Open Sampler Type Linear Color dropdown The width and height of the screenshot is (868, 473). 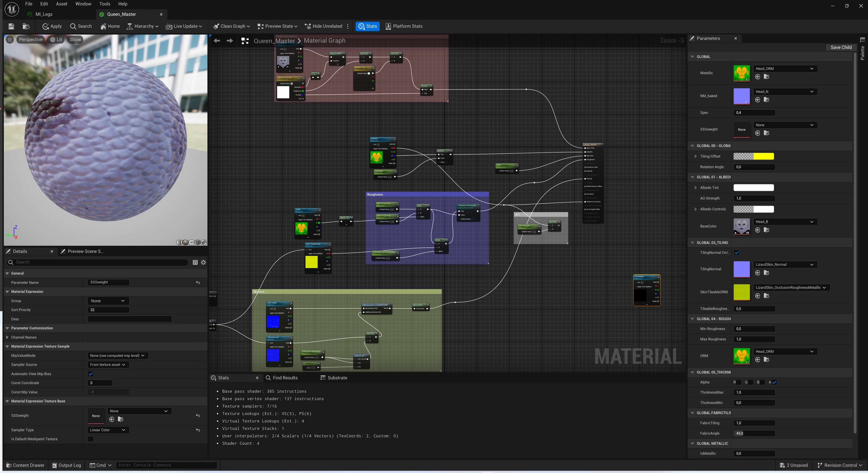[x=108, y=430]
